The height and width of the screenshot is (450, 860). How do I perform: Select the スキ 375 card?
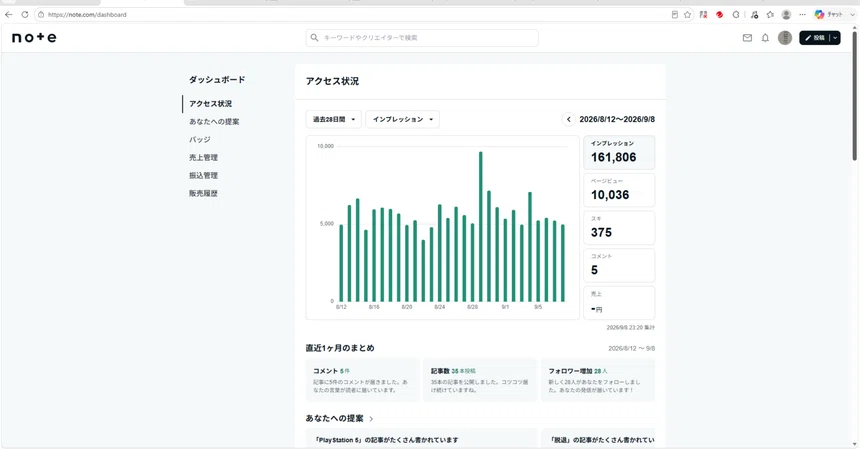click(619, 228)
